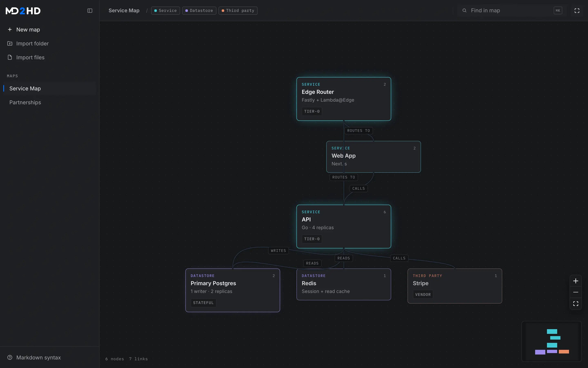Select the Stripe third party node
588x368 pixels.
(455, 286)
